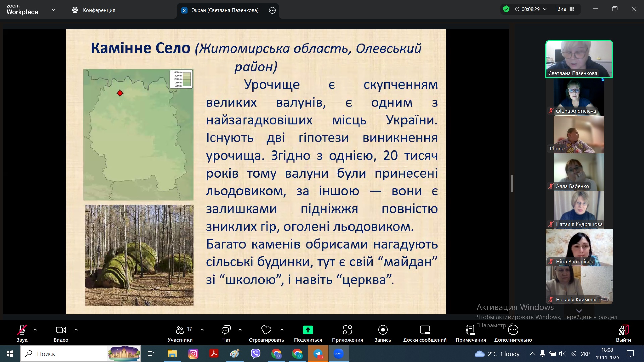Toggle microphone mute with Звук button
The width and height of the screenshot is (644, 362).
pyautogui.click(x=22, y=330)
